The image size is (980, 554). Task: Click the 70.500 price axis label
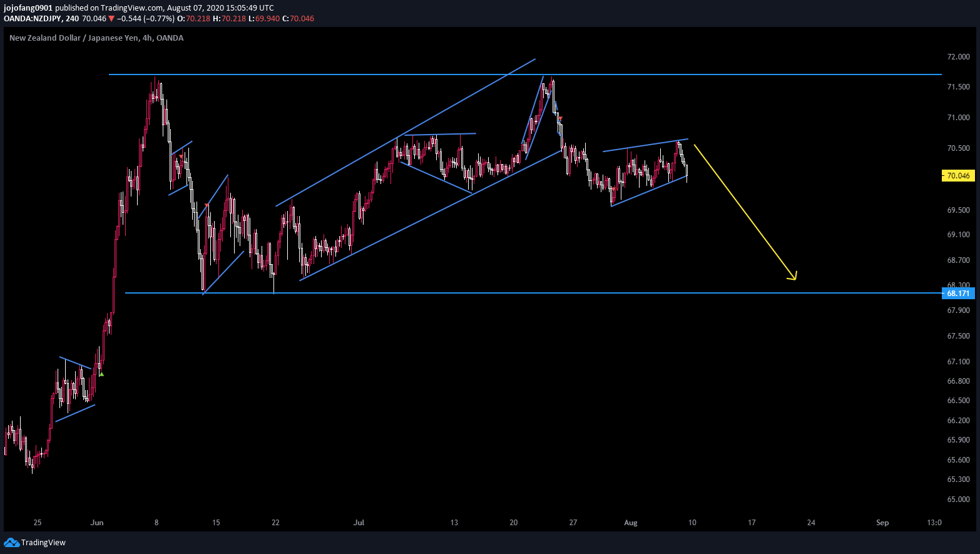click(958, 148)
